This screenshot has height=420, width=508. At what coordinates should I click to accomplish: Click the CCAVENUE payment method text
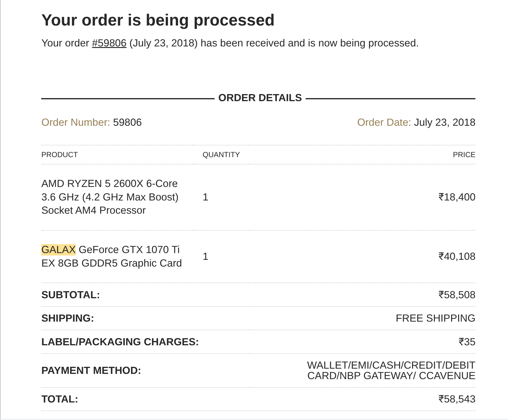coord(447,376)
